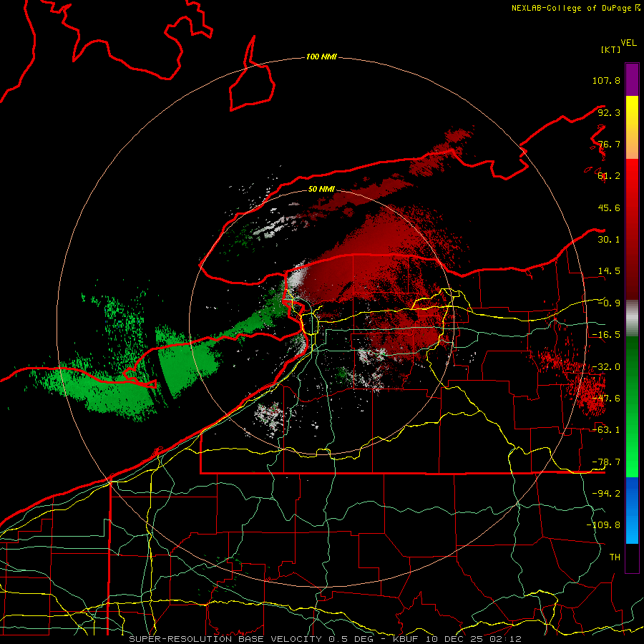Click the TH legend label
The image size is (644, 644).
point(615,557)
